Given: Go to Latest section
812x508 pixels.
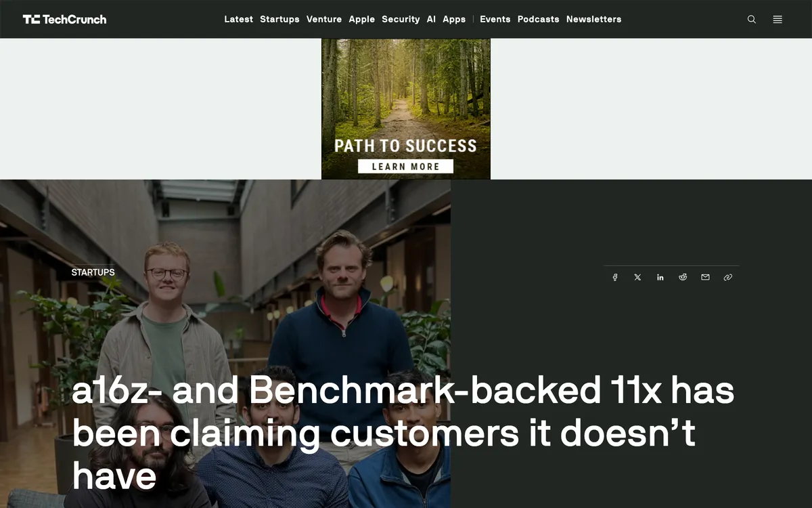Looking at the screenshot, I should tap(239, 19).
